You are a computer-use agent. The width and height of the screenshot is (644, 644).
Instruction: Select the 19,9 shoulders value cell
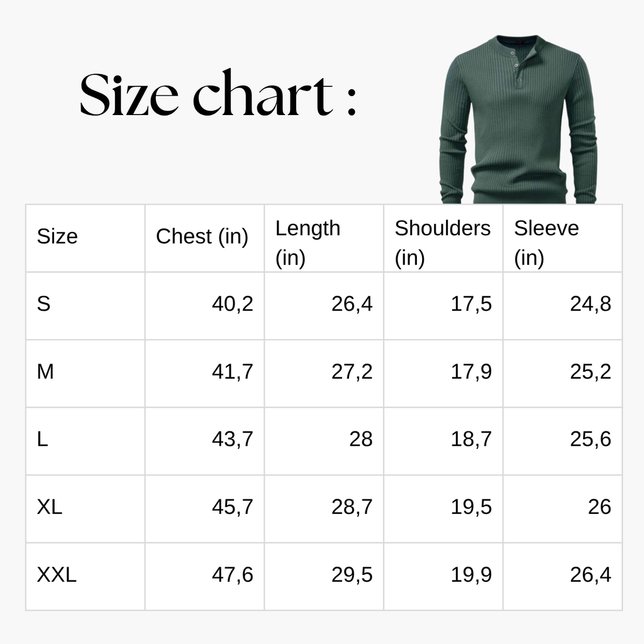coord(443,576)
